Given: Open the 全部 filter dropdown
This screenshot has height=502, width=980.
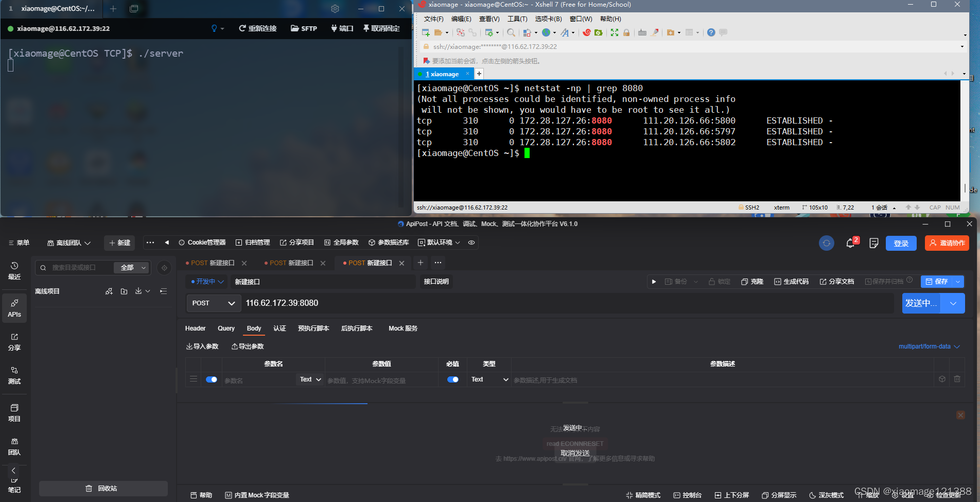Looking at the screenshot, I should tap(133, 268).
